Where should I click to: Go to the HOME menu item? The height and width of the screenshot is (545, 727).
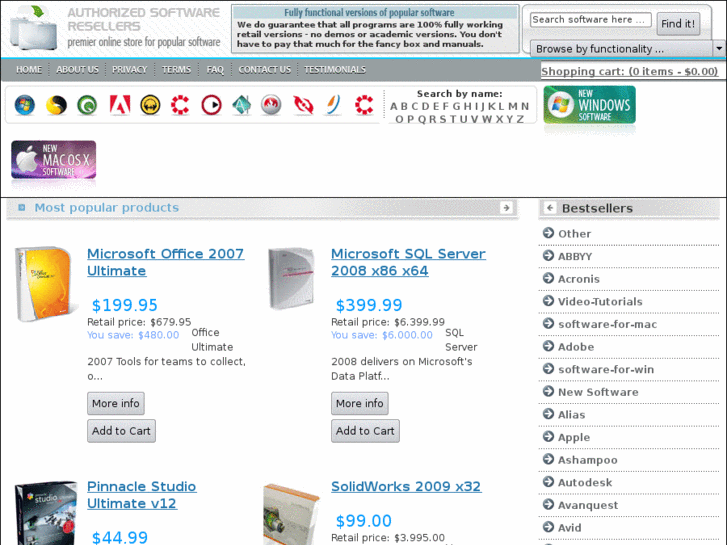(29, 70)
